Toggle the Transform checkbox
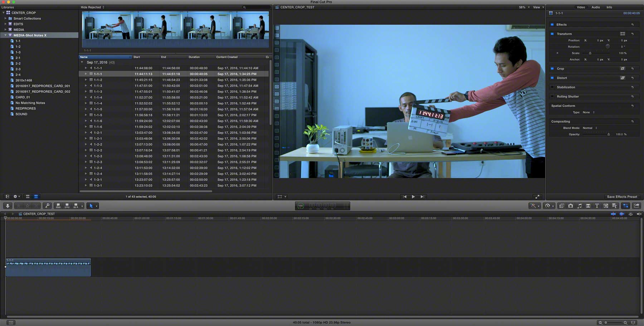The height and width of the screenshot is (326, 644). (x=552, y=34)
